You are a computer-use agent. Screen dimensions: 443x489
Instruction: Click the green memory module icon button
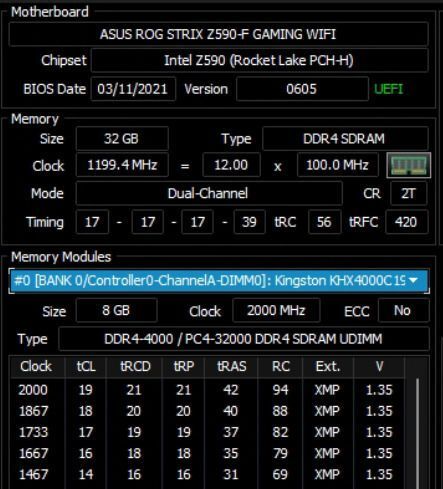(408, 165)
